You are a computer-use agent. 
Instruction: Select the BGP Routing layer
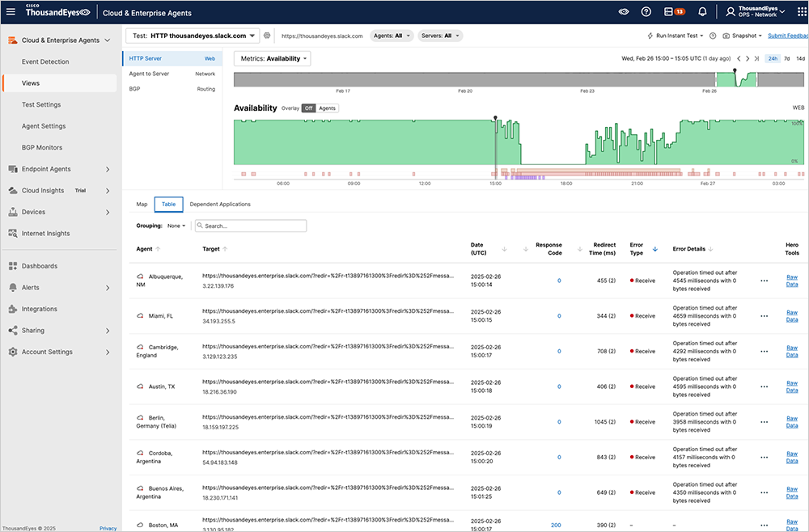click(x=172, y=89)
